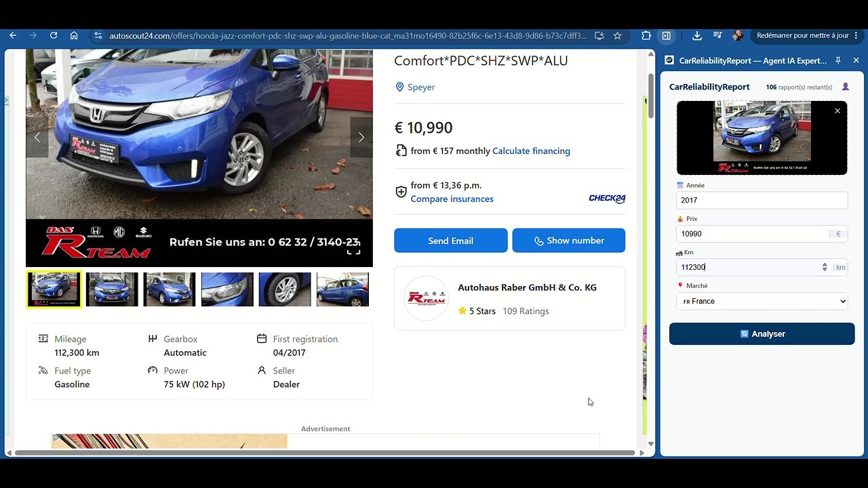Image resolution: width=868 pixels, height=488 pixels.
Task: Open the browser home page
Action: click(x=74, y=35)
